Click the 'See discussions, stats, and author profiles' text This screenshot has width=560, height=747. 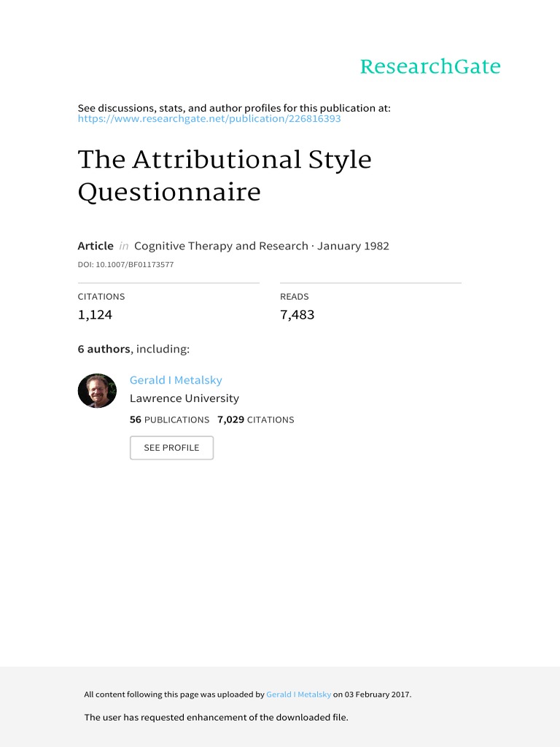pos(234,108)
